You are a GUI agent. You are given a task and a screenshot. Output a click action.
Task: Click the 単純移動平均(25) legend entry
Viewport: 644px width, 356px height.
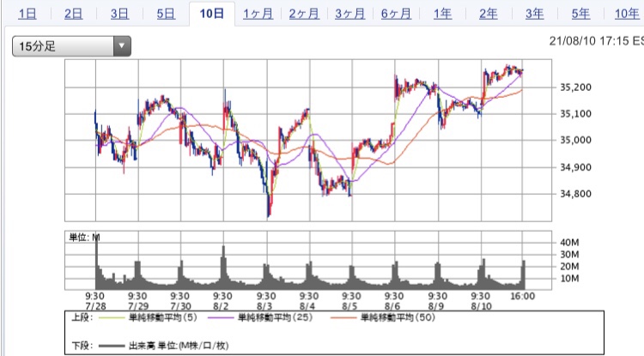click(x=275, y=317)
